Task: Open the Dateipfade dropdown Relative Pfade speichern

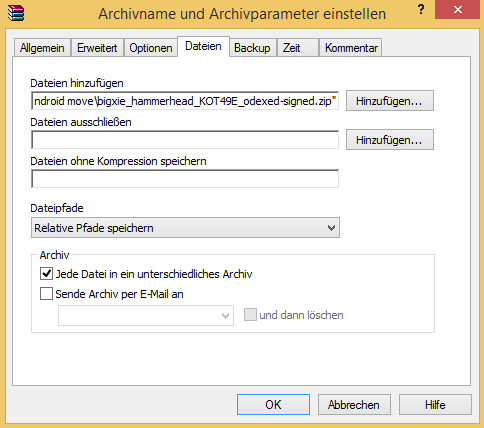Action: tap(185, 228)
